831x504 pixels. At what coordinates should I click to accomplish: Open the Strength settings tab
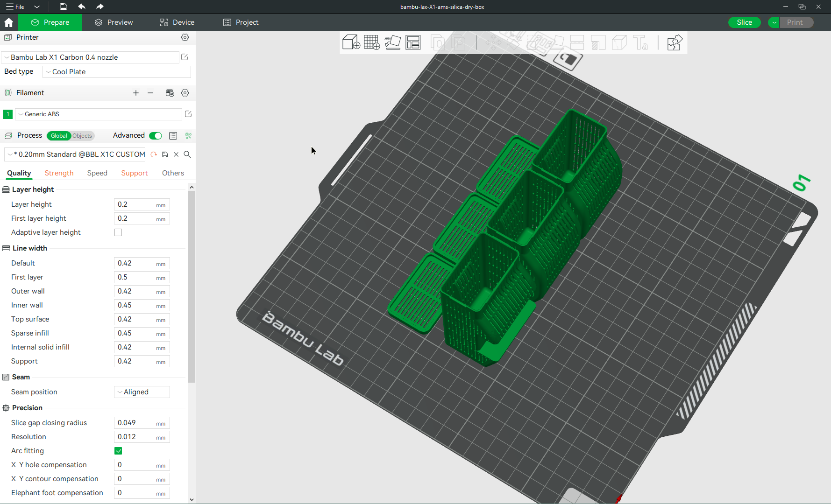(59, 173)
